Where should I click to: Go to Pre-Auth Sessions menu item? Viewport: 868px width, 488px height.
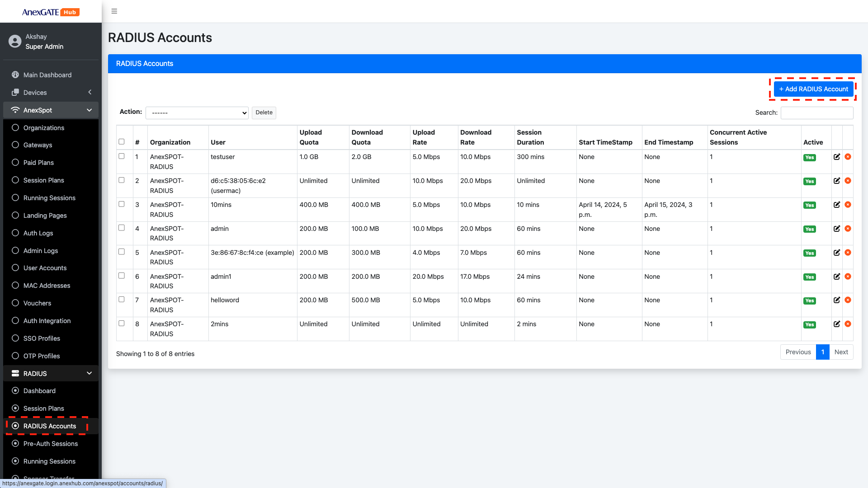[51, 444]
